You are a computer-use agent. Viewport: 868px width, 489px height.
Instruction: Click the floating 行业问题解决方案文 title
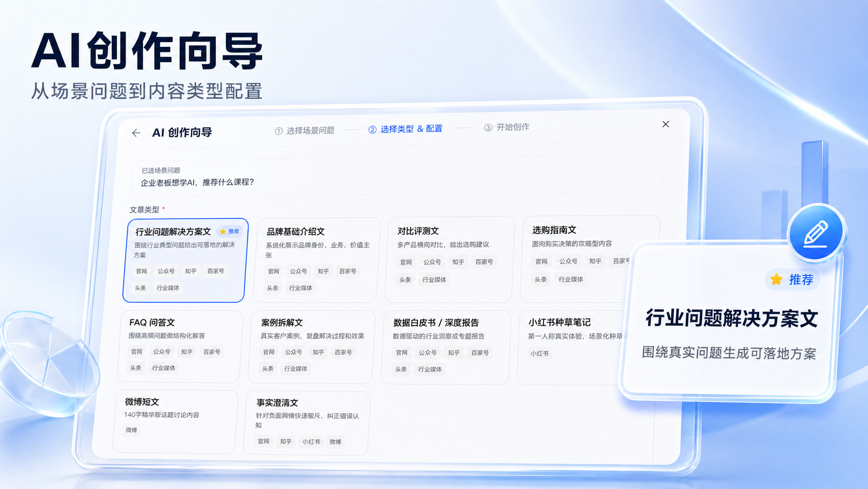[731, 318]
